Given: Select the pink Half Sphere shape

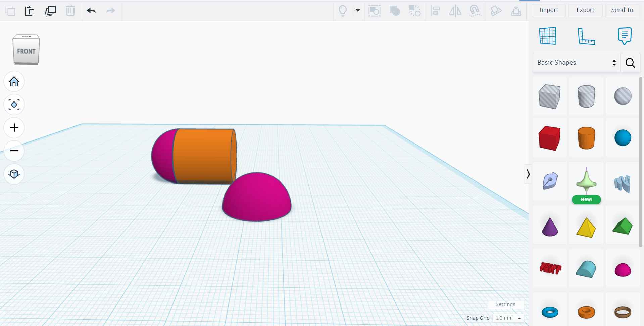Looking at the screenshot, I should 623,270.
